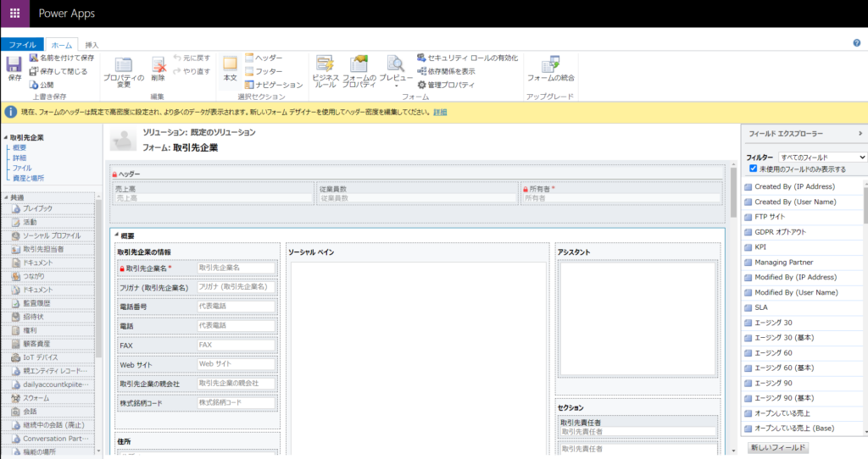868x459 pixels.
Task: Select IoT デバイス in the 共通 list
Action: [x=47, y=357]
